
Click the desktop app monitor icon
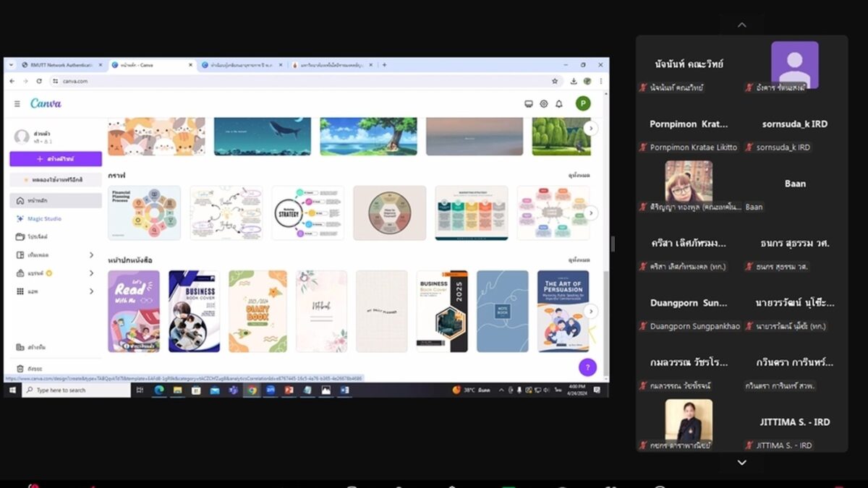tap(529, 104)
